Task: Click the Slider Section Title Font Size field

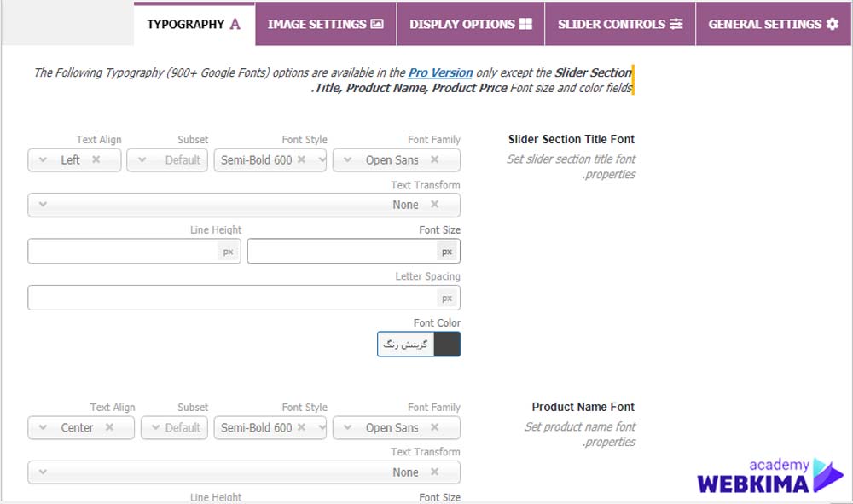Action: click(x=354, y=252)
